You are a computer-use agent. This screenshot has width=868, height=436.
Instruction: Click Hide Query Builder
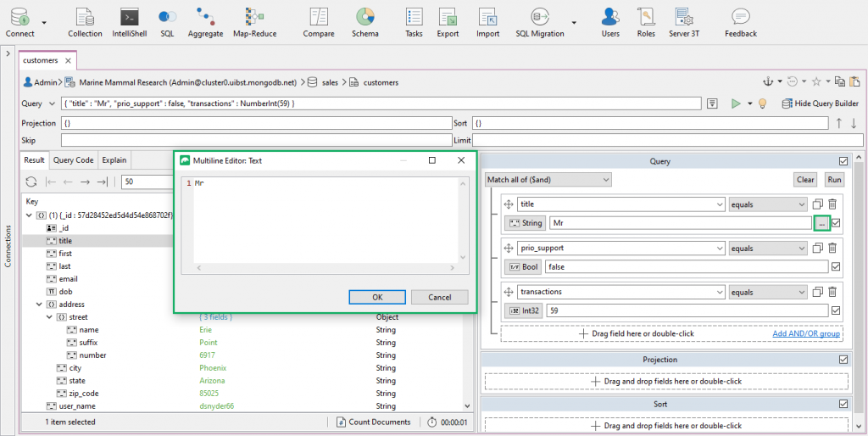point(821,103)
